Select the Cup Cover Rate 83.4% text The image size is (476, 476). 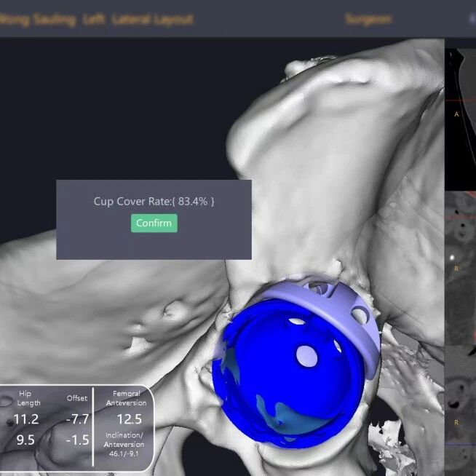pyautogui.click(x=154, y=202)
